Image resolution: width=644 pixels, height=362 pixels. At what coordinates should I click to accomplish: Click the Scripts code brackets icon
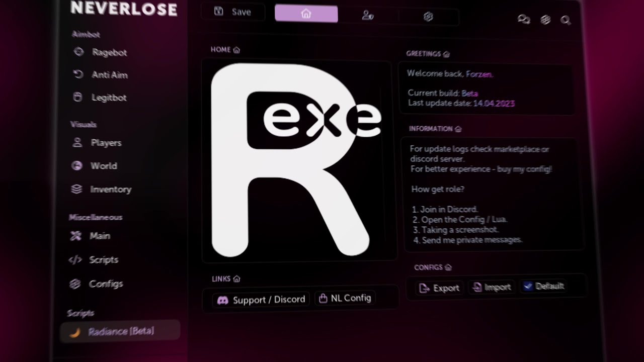click(x=75, y=259)
